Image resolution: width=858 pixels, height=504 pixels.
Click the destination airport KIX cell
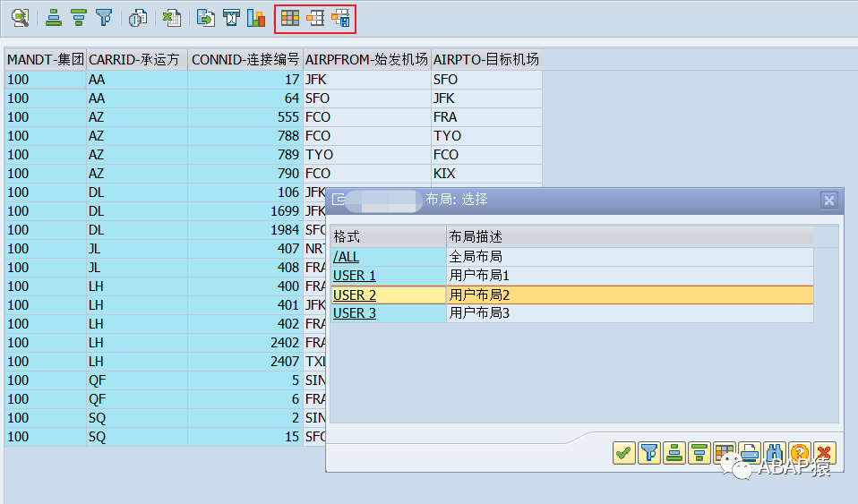[486, 174]
